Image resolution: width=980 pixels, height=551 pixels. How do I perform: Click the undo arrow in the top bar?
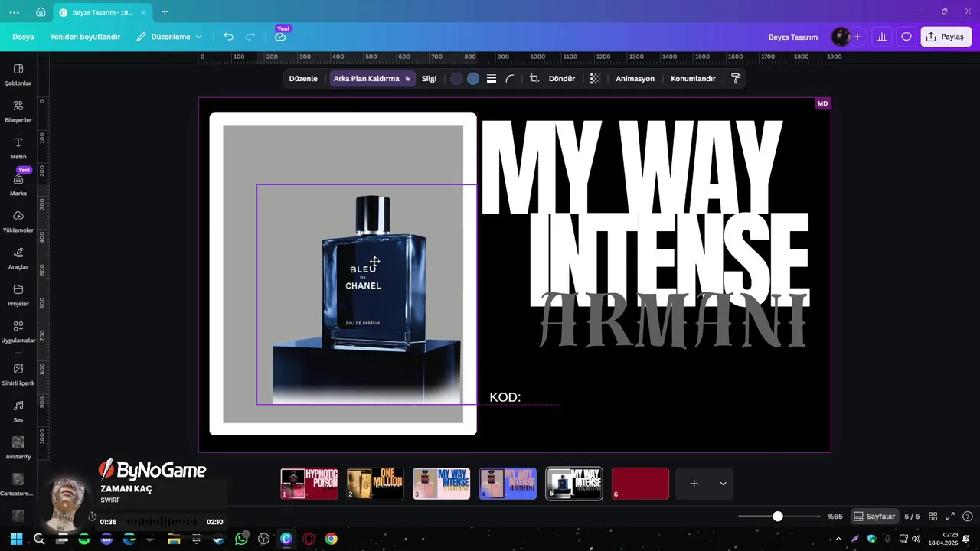click(x=228, y=37)
